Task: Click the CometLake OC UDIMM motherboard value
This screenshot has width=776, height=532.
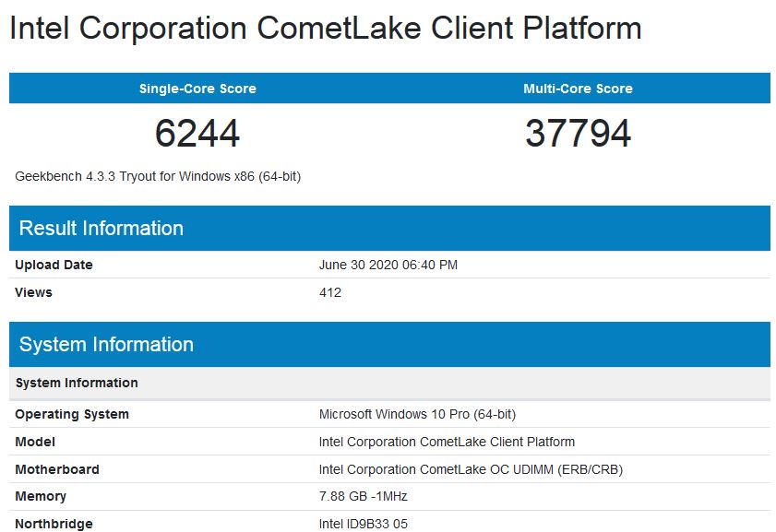Action: pyautogui.click(x=471, y=469)
